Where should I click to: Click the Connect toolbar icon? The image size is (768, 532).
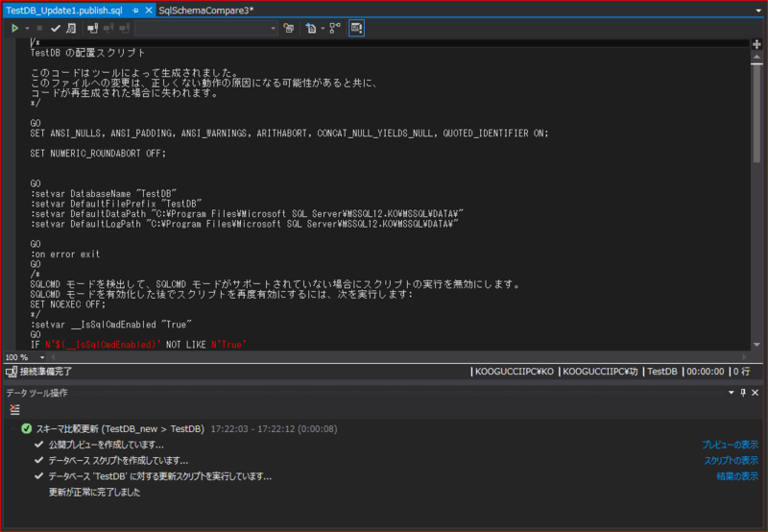92,29
